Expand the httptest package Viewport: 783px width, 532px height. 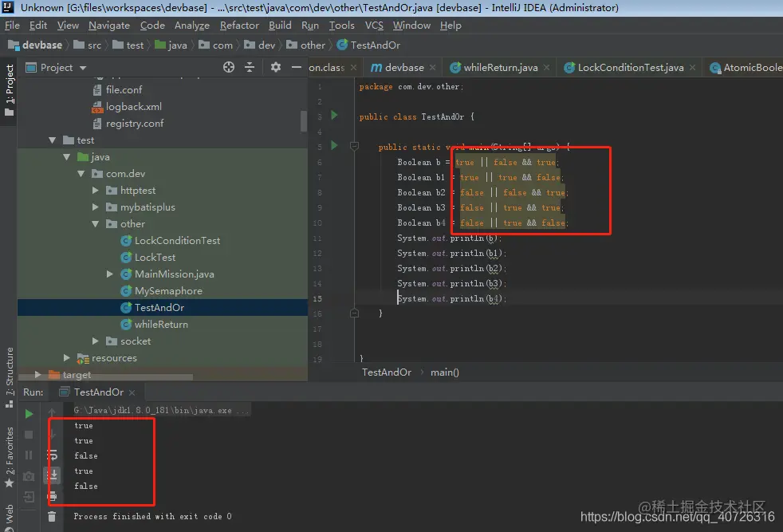(x=96, y=191)
